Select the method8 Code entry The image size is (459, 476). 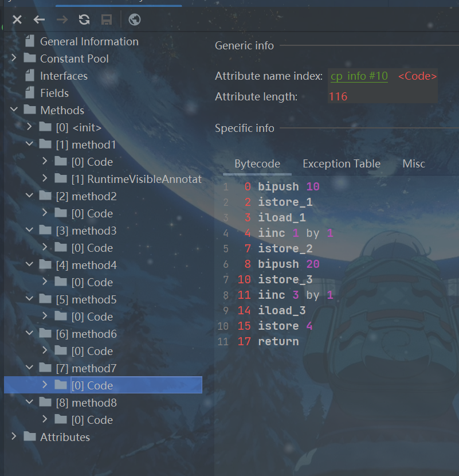(x=92, y=420)
